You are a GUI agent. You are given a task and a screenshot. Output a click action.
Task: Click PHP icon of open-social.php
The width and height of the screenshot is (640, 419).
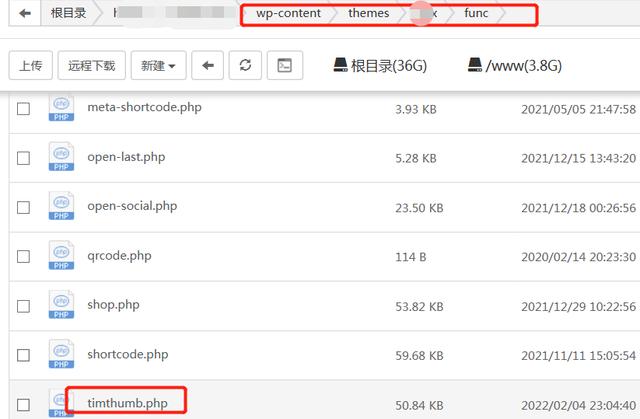(x=61, y=206)
